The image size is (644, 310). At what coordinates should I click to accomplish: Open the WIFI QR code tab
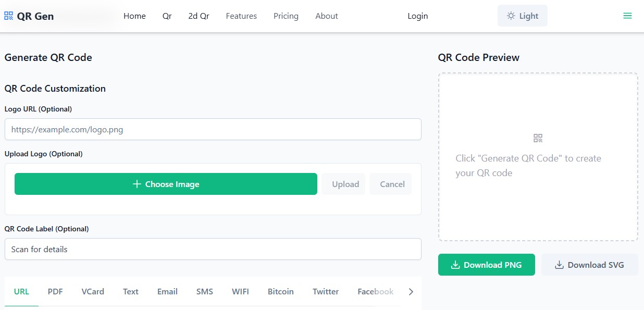point(240,291)
